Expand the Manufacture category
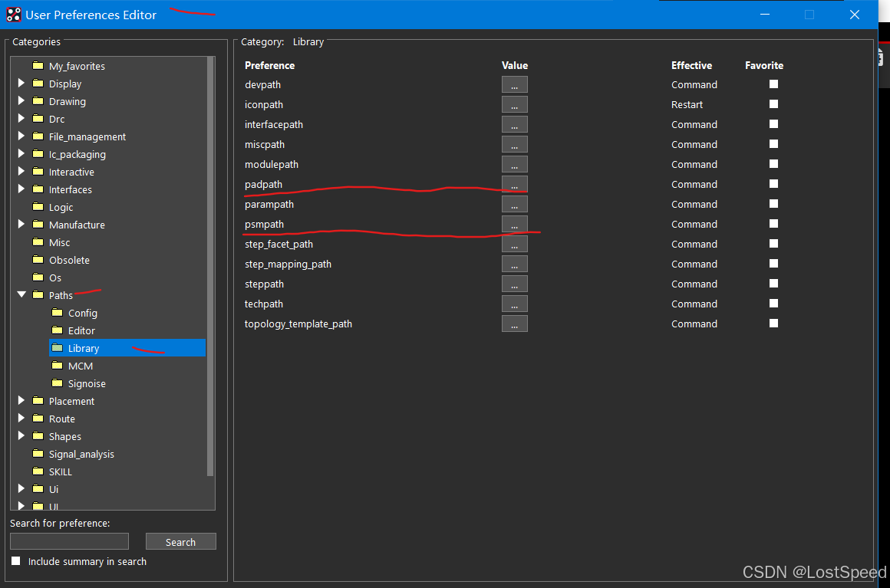The height and width of the screenshot is (588, 890). 21,225
